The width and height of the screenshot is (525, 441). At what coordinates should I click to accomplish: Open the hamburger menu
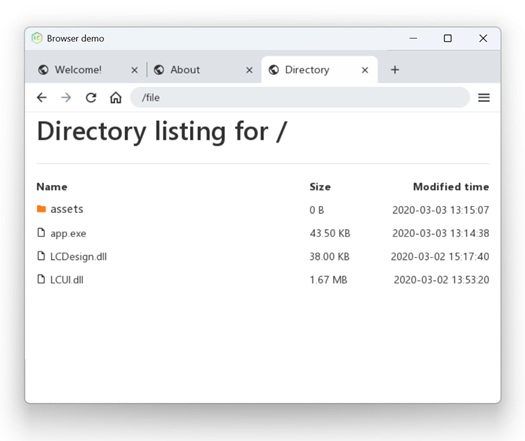pyautogui.click(x=483, y=97)
